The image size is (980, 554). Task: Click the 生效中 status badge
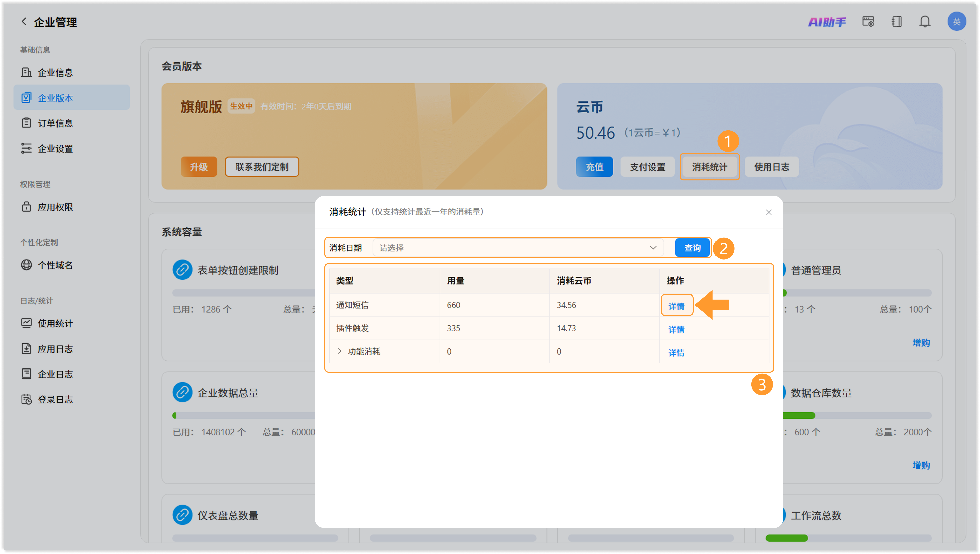pos(241,106)
